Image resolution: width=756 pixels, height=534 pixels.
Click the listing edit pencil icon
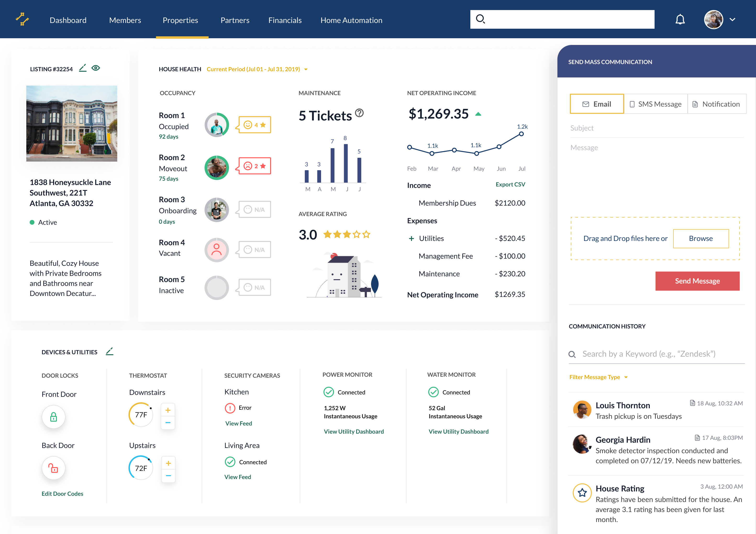tap(83, 68)
